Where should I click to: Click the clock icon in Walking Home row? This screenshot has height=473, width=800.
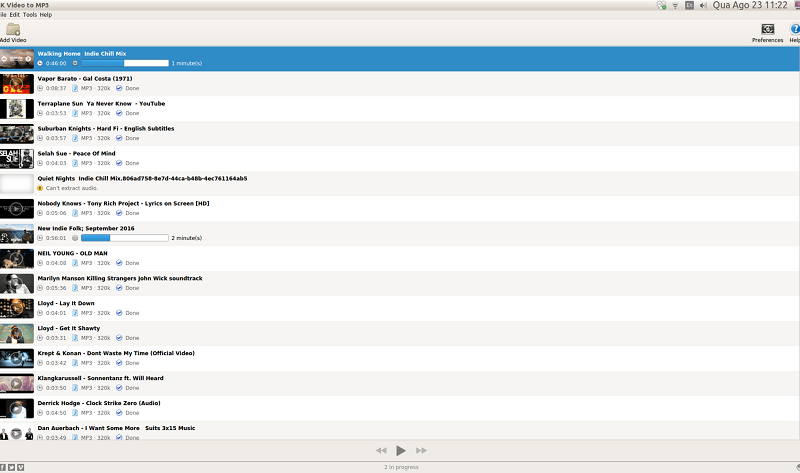coord(40,63)
